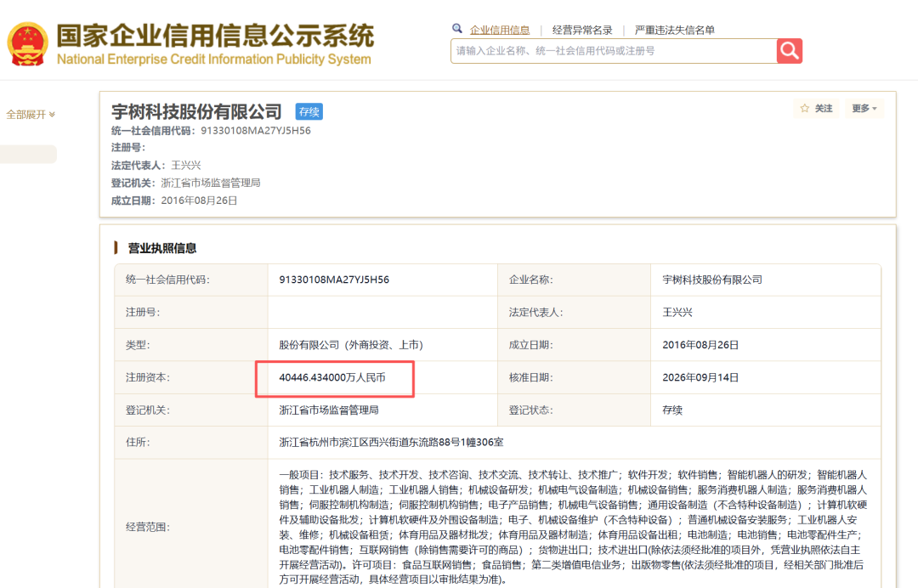Click the blue 存续 status badge
Image resolution: width=918 pixels, height=588 pixels.
coord(309,112)
